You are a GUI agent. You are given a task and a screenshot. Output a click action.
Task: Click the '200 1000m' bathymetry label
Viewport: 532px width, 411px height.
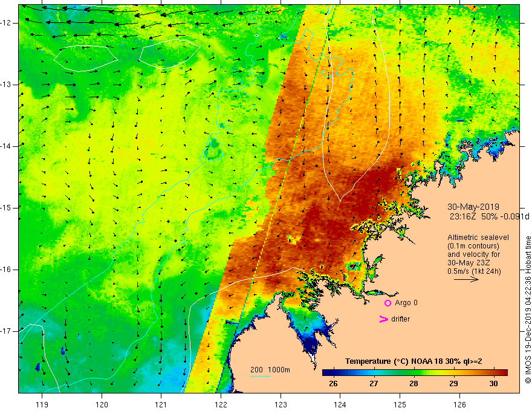click(270, 370)
